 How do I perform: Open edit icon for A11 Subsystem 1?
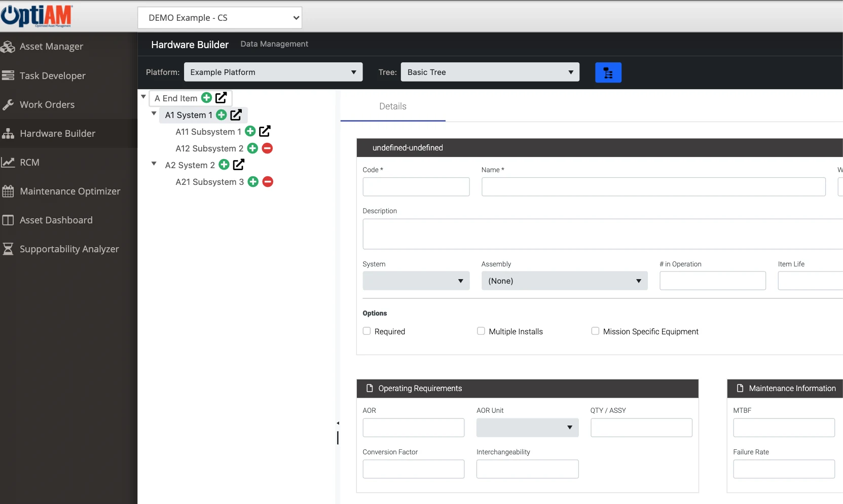pyautogui.click(x=265, y=132)
